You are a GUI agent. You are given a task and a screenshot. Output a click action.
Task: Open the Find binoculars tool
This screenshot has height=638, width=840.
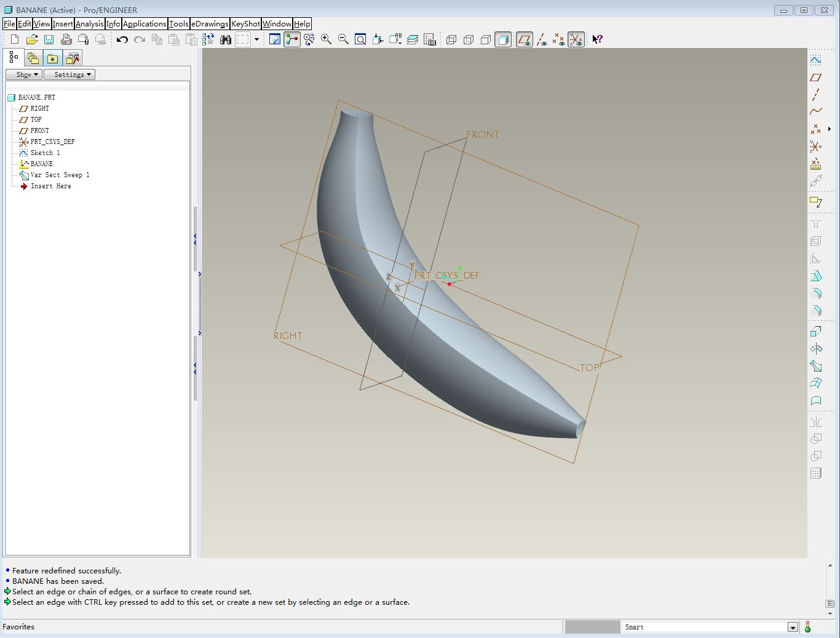(x=226, y=39)
